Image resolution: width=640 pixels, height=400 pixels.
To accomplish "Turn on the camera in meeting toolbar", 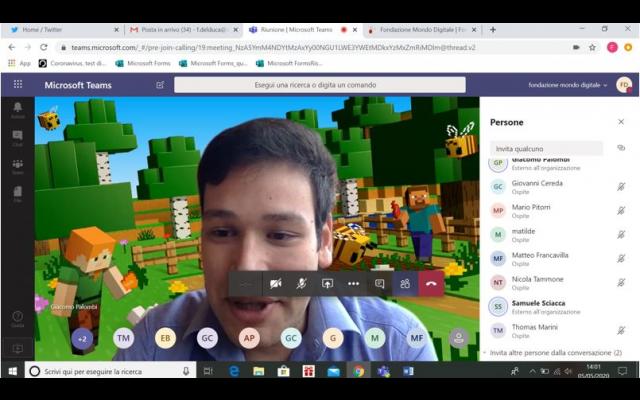I will click(276, 283).
